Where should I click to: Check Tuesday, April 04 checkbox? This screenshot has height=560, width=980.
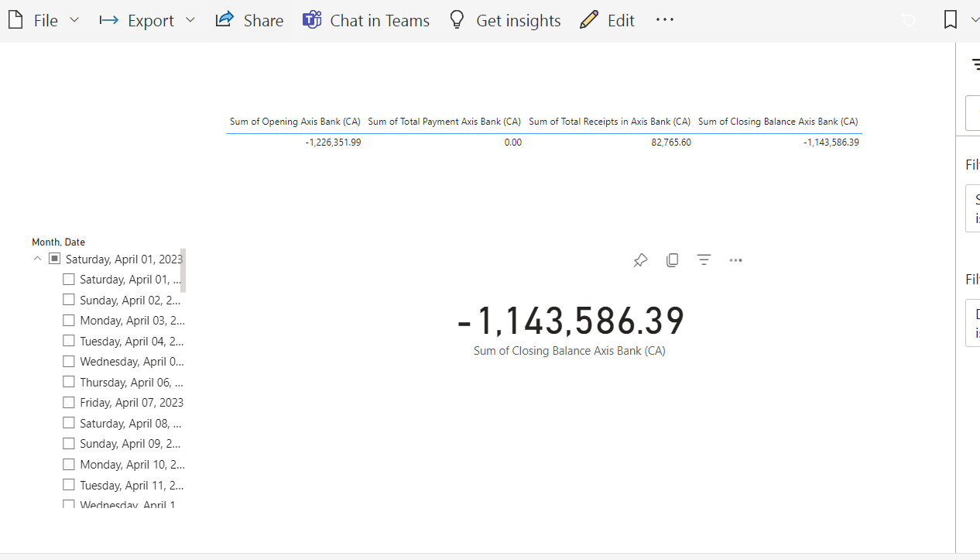(69, 341)
